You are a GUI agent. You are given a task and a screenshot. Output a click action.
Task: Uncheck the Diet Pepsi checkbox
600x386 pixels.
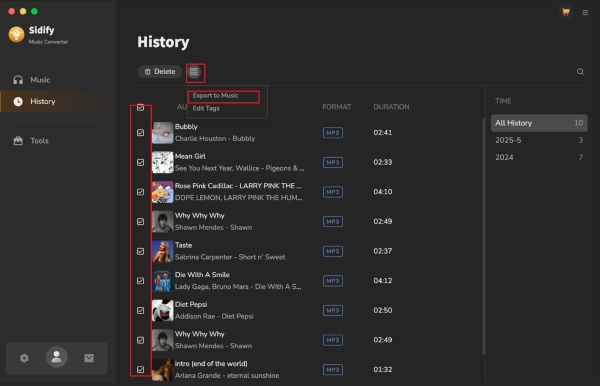click(140, 310)
